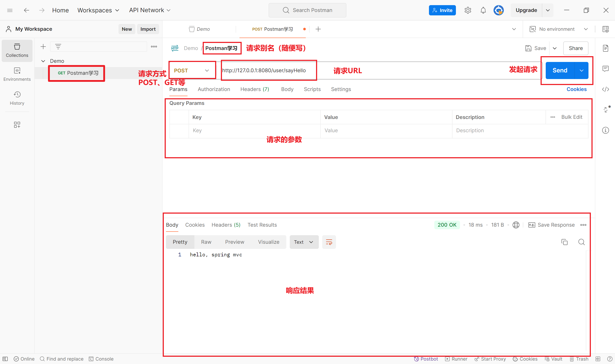Open the History sidebar panel
The width and height of the screenshot is (615, 364).
17,98
